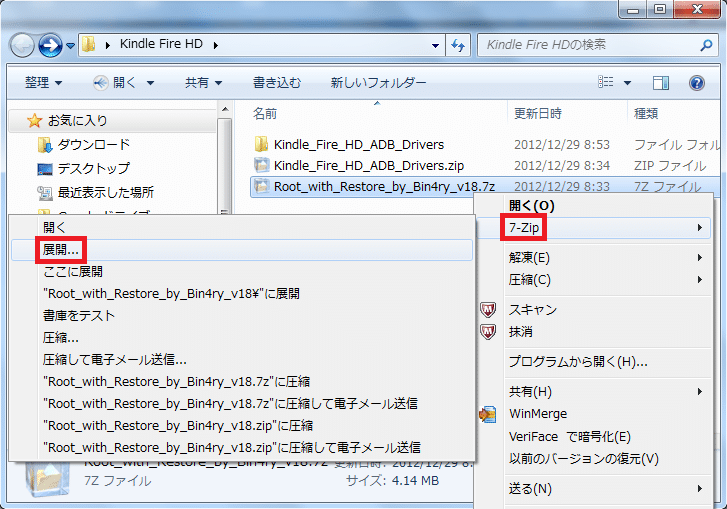This screenshot has height=509, width=727.
Task: Click the change view icon
Action: click(606, 83)
